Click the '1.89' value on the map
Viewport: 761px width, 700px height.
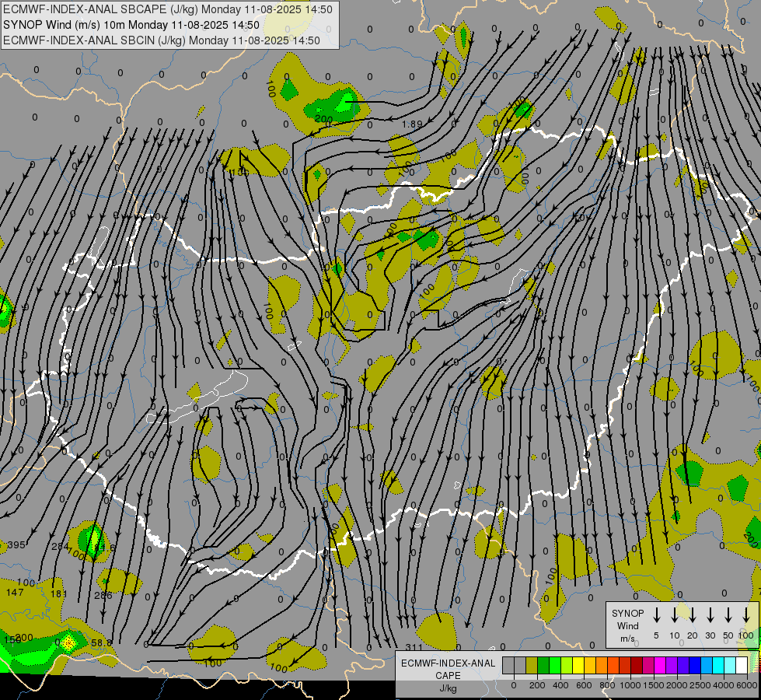(412, 124)
